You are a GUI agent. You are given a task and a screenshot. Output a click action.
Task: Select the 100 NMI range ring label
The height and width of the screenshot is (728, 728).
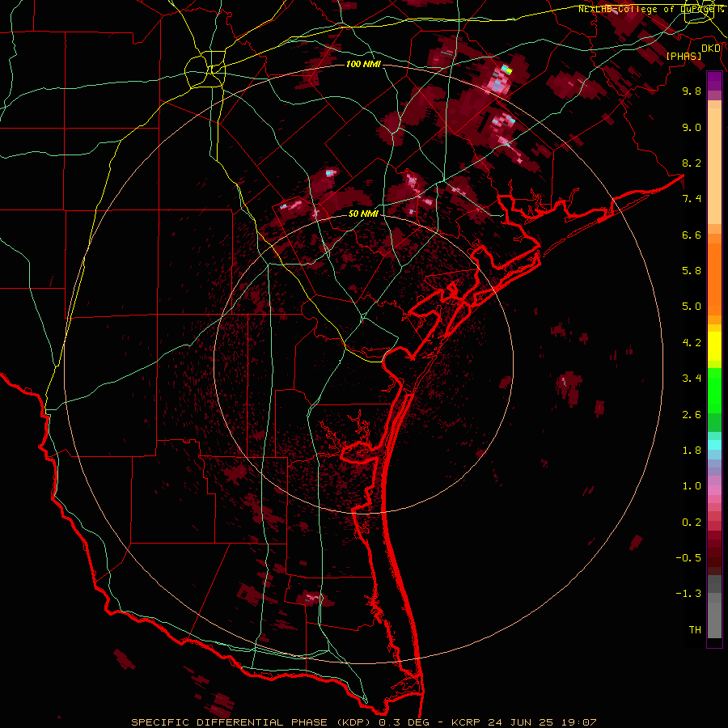(x=363, y=64)
